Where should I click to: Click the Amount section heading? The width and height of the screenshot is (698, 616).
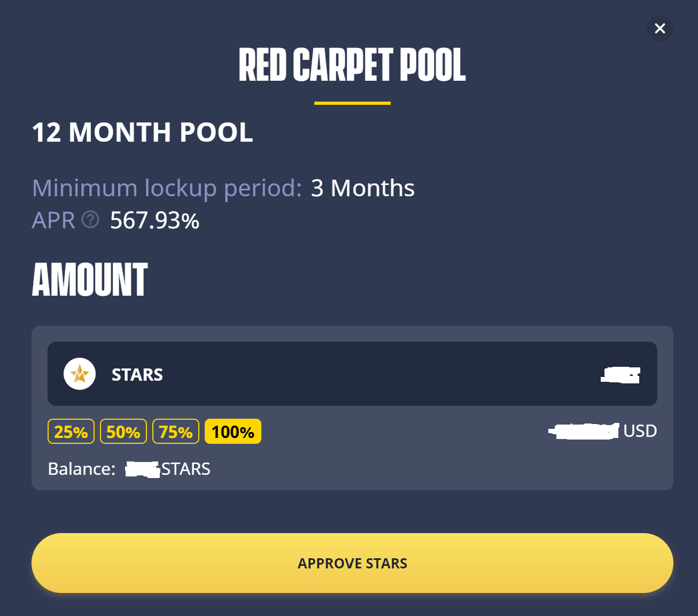click(x=90, y=279)
